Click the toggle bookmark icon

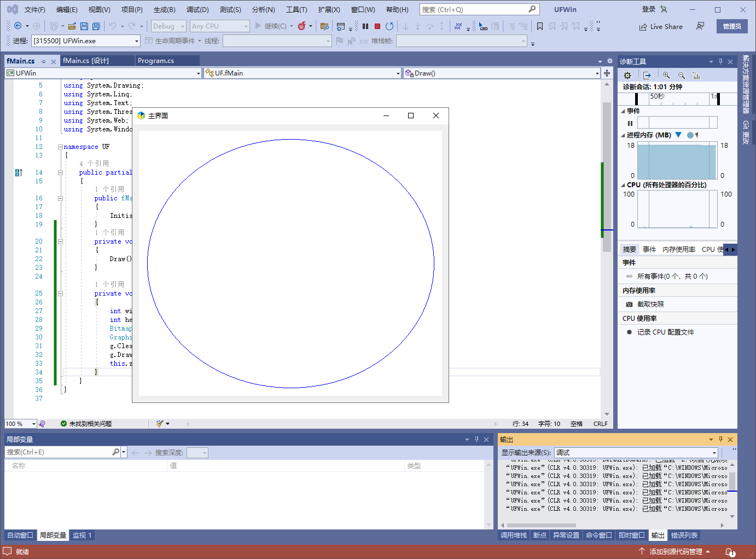point(540,26)
